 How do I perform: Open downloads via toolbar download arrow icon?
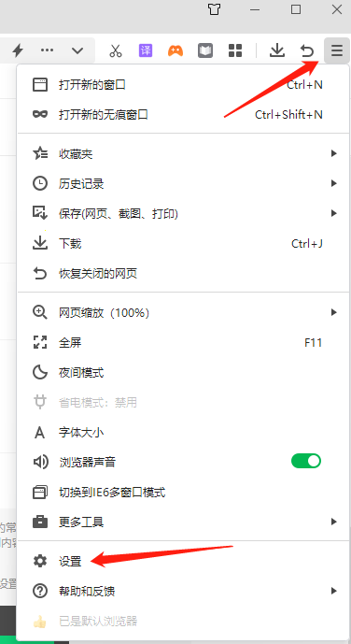[x=277, y=50]
